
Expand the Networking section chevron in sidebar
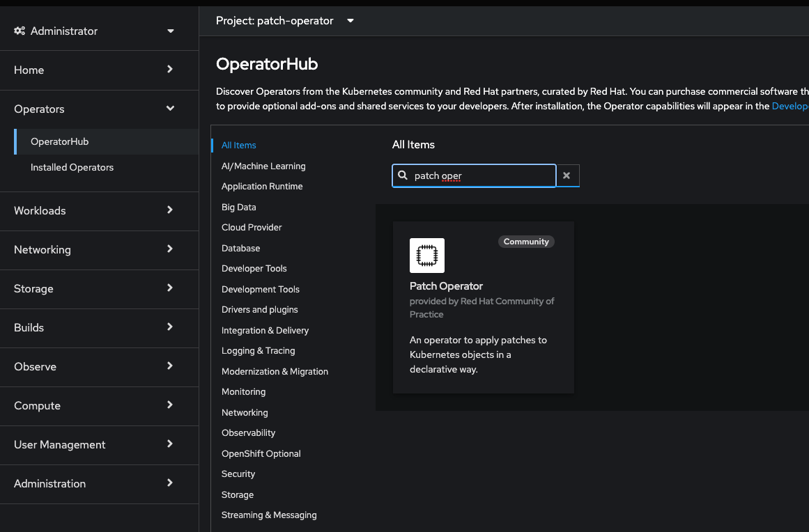[170, 249]
